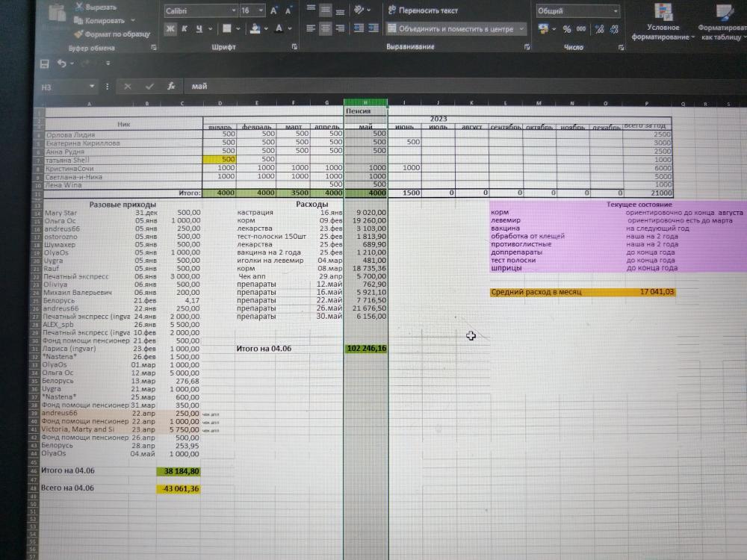Screen dimensions: 747x560
Task: Cancel formula entry with the X icon
Action: [x=127, y=87]
